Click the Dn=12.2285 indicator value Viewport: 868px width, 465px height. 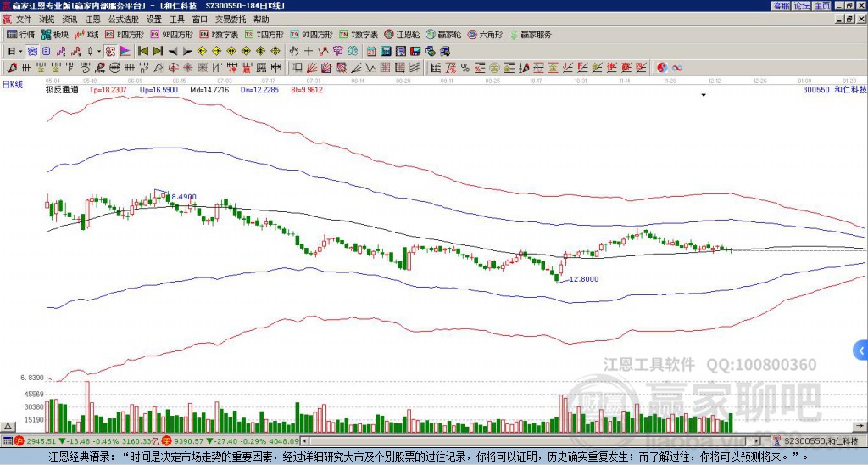(259, 89)
